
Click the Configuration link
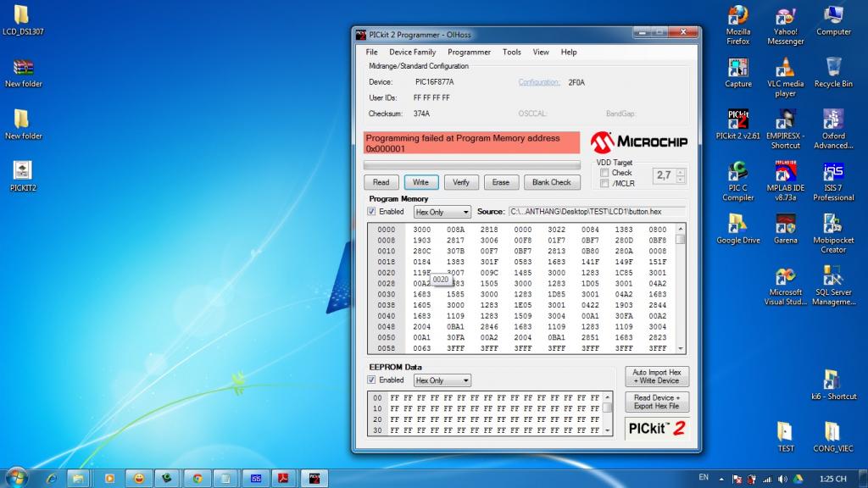click(539, 82)
